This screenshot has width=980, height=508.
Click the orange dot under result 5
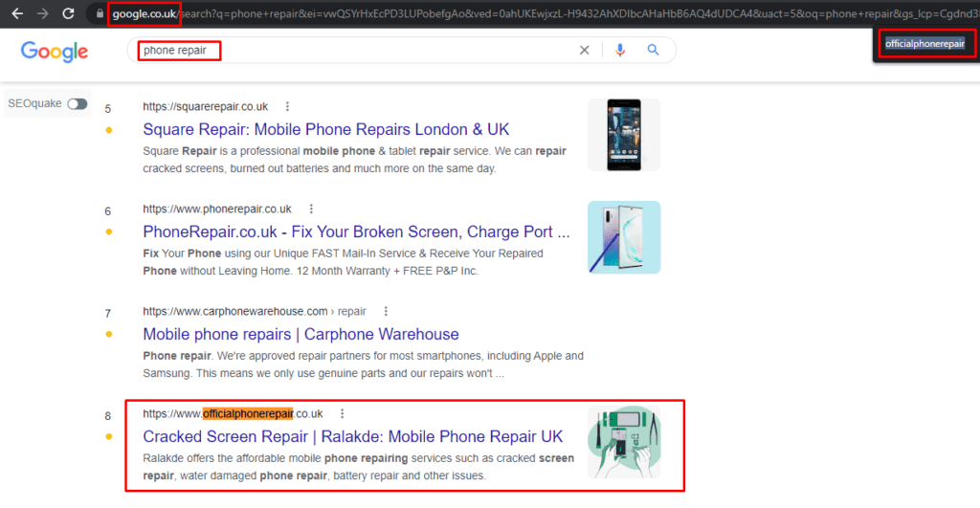pyautogui.click(x=109, y=130)
